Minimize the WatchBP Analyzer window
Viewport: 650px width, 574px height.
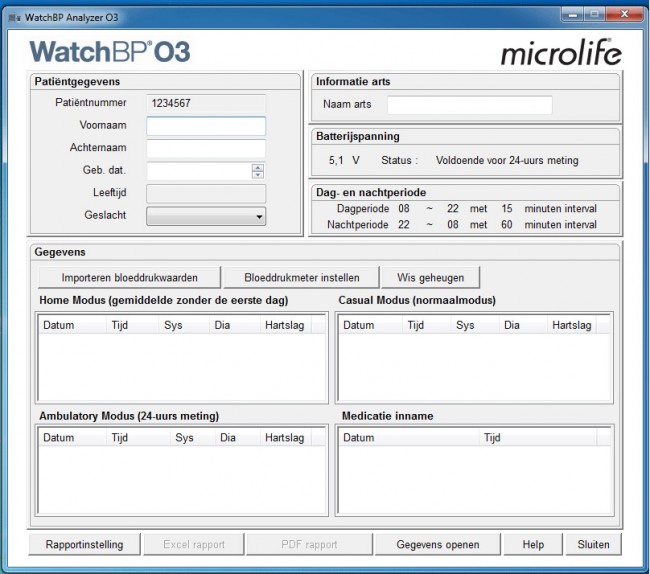click(x=571, y=15)
